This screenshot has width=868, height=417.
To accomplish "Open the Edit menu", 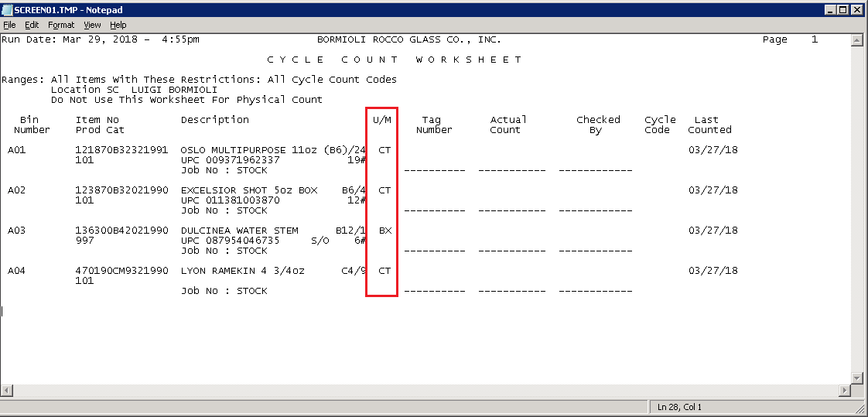I will (32, 25).
